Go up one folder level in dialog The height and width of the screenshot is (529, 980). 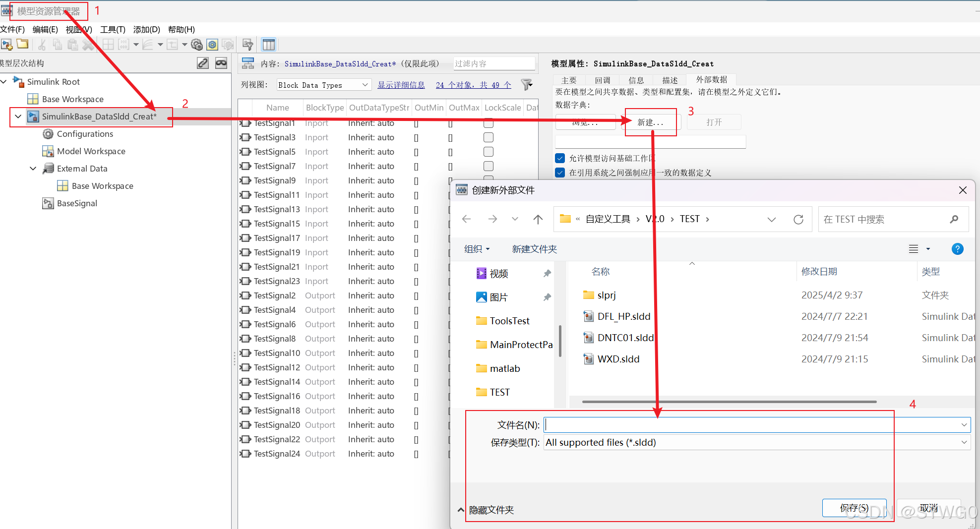[538, 219]
